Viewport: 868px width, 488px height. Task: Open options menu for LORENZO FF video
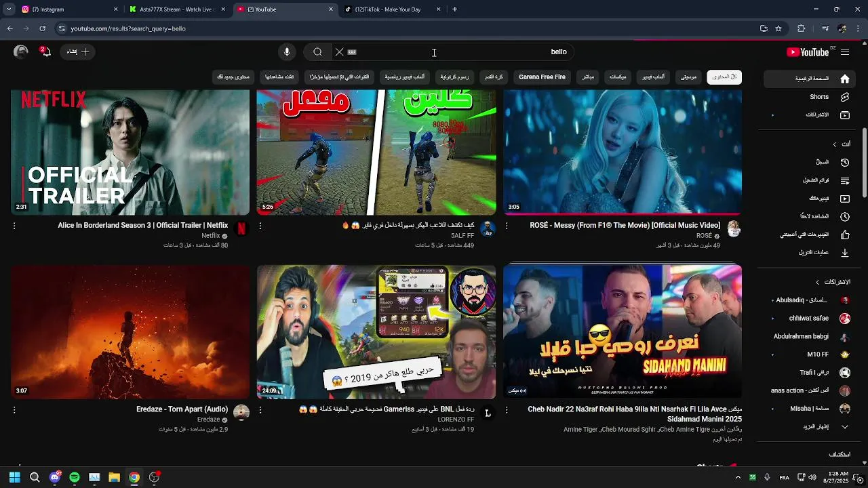[x=260, y=410]
